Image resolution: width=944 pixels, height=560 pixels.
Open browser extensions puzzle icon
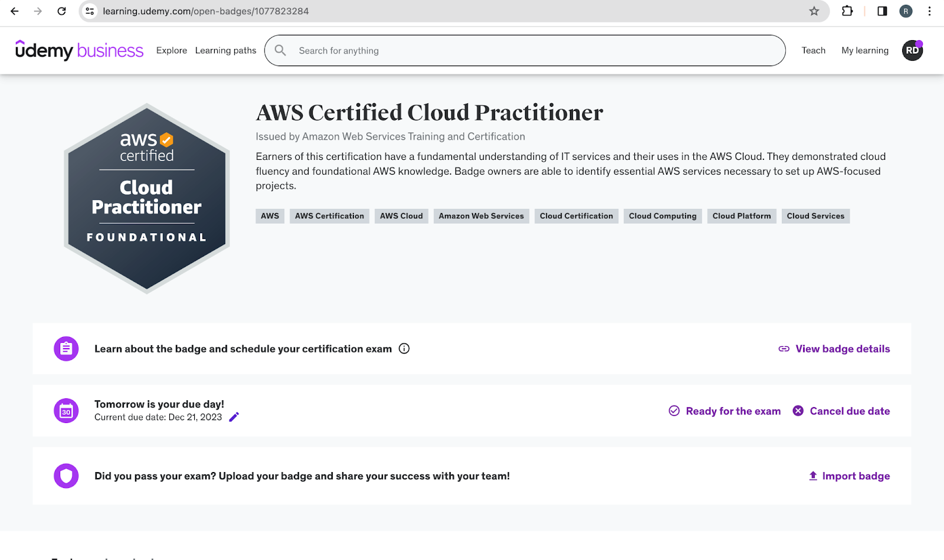pos(847,11)
